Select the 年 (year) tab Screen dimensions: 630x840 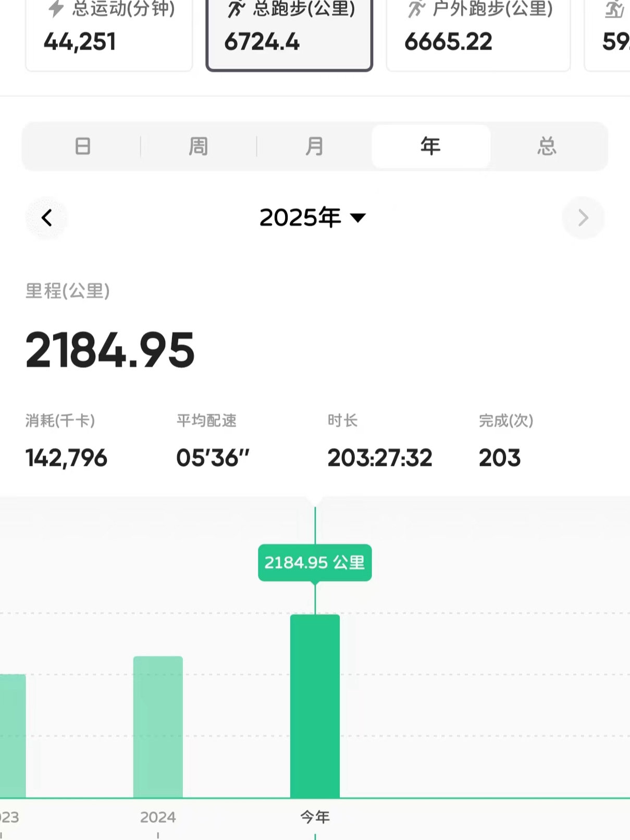click(430, 146)
